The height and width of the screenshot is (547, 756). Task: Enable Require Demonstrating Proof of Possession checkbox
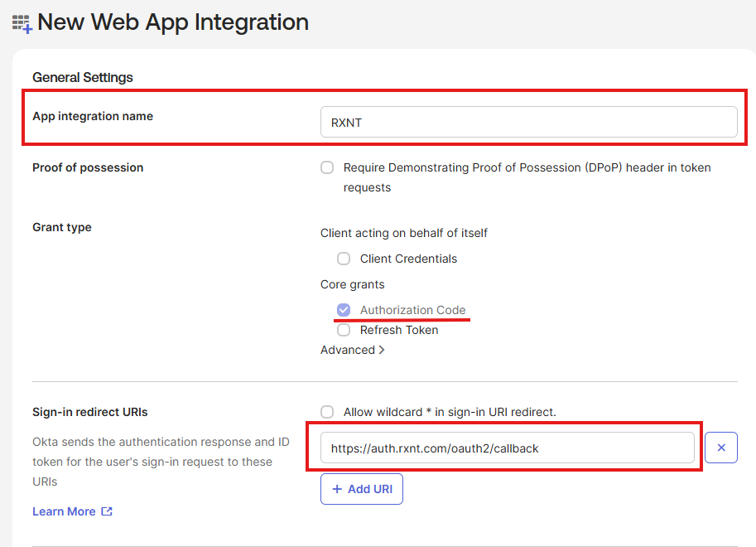327,167
